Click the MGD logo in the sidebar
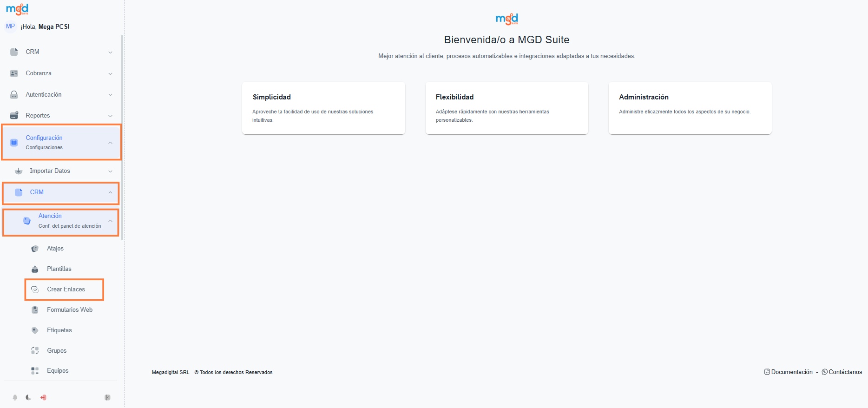 tap(17, 9)
